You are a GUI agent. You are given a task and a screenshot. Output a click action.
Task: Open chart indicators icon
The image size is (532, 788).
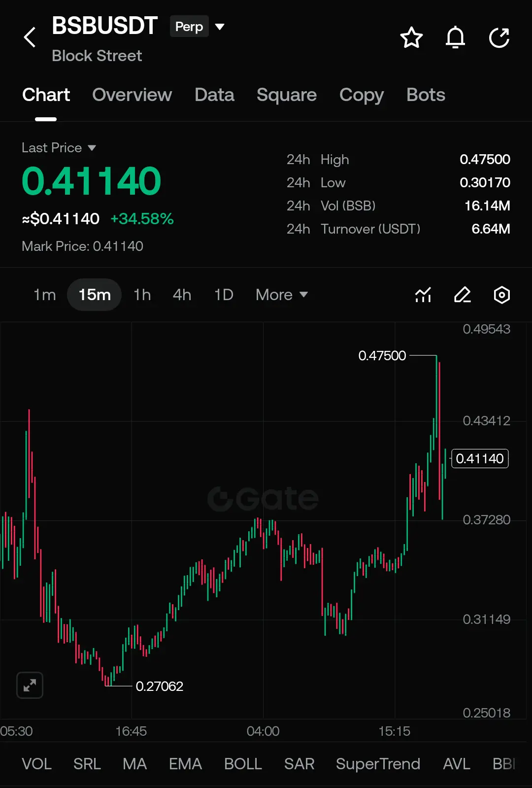[423, 295]
